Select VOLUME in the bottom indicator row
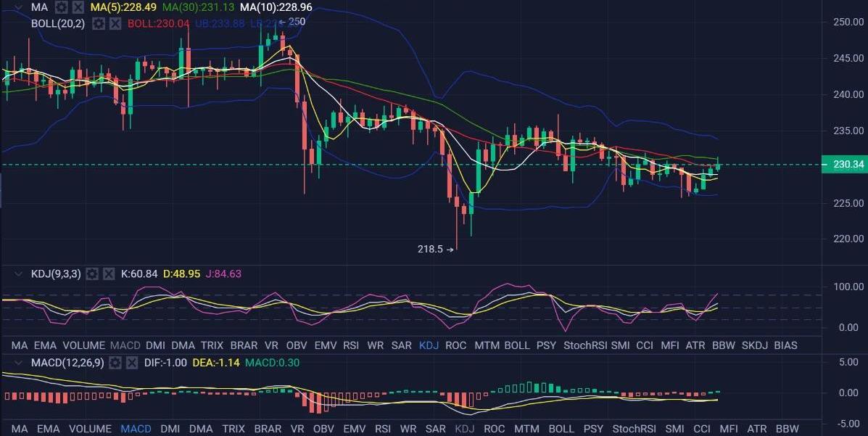 (90, 429)
